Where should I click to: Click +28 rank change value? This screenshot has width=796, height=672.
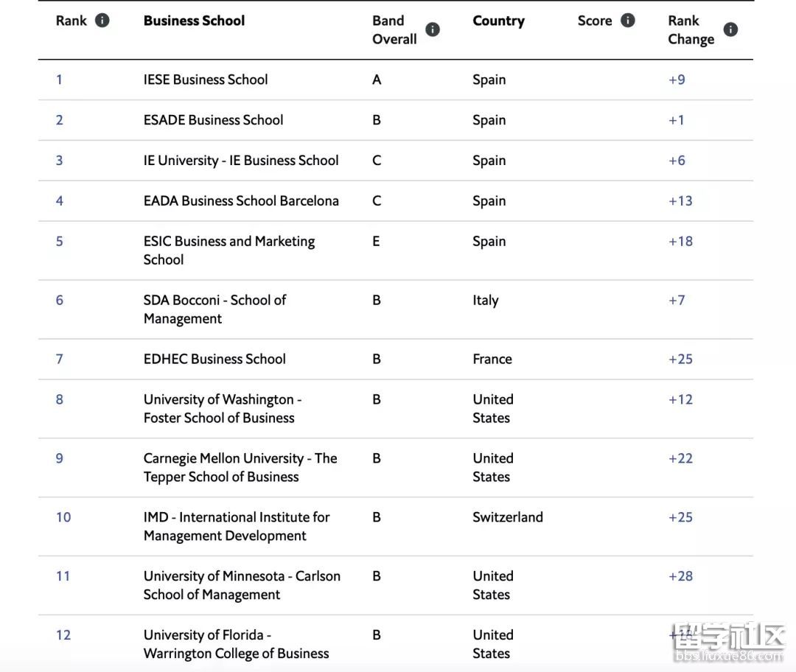[x=680, y=576]
